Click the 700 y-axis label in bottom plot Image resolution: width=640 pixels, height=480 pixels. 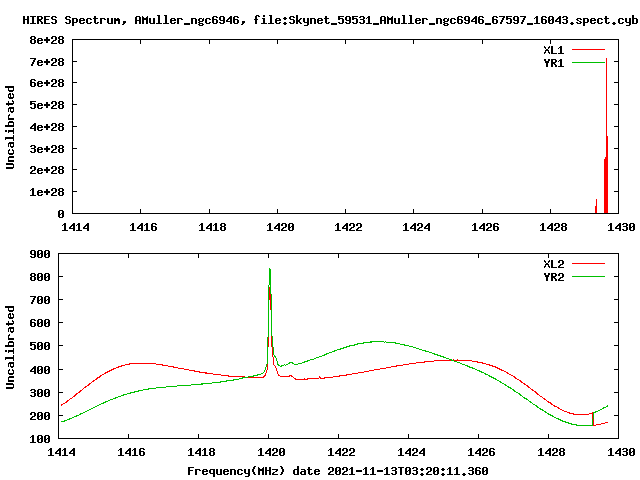(x=40, y=300)
